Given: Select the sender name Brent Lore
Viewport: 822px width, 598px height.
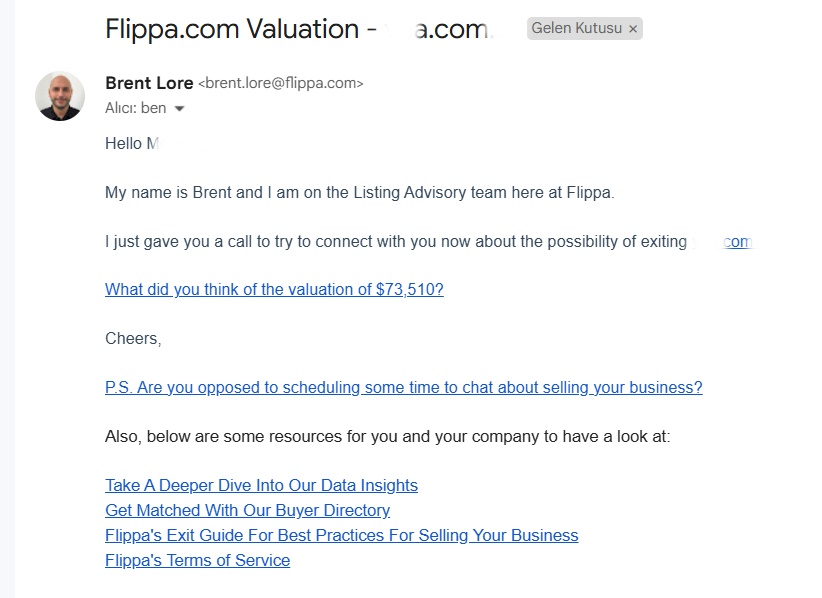Looking at the screenshot, I should [149, 83].
